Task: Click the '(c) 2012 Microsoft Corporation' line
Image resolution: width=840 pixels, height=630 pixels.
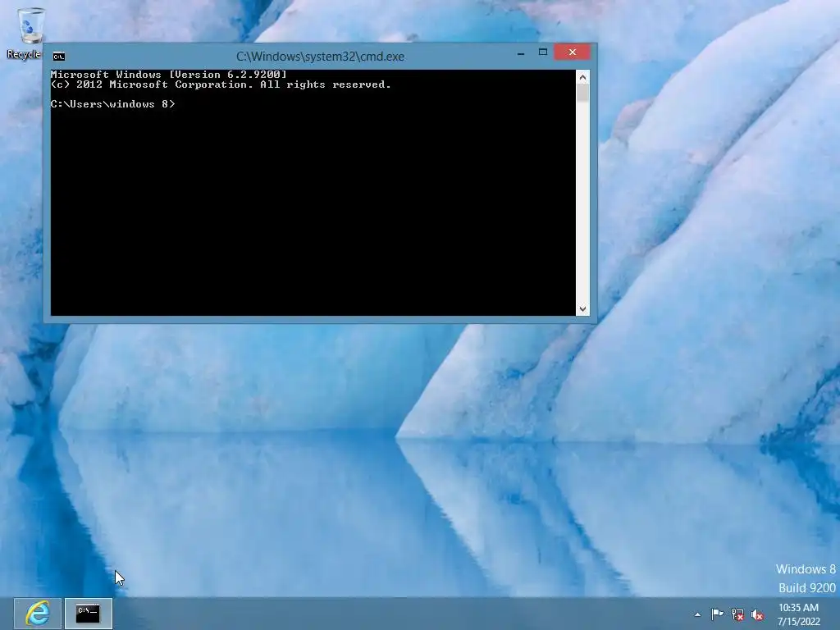Action: click(221, 84)
